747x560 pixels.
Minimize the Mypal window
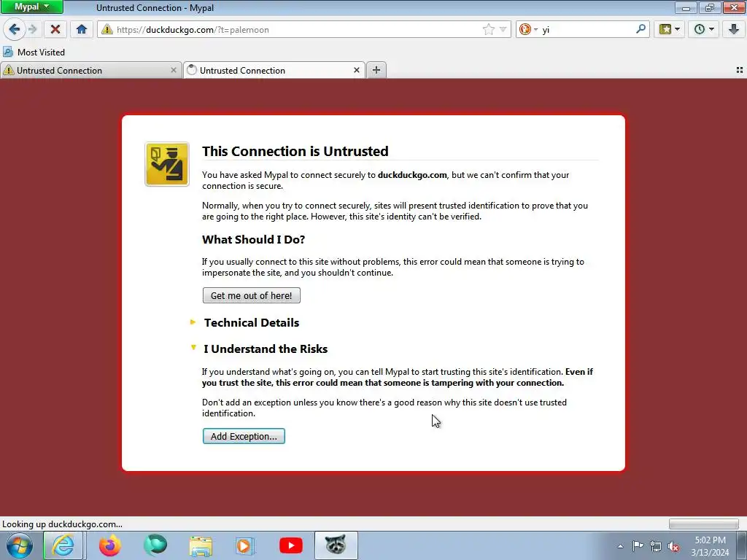686,7
